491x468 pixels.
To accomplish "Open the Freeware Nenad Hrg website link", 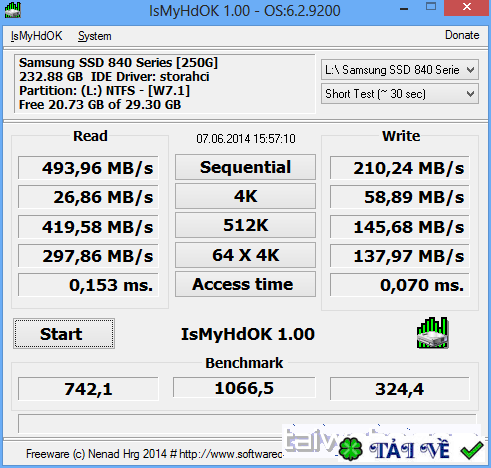I will (x=155, y=454).
